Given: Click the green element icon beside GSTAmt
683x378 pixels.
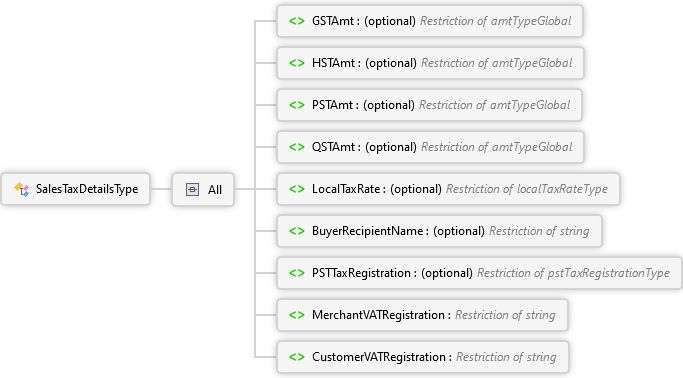Looking at the screenshot, I should tap(297, 21).
